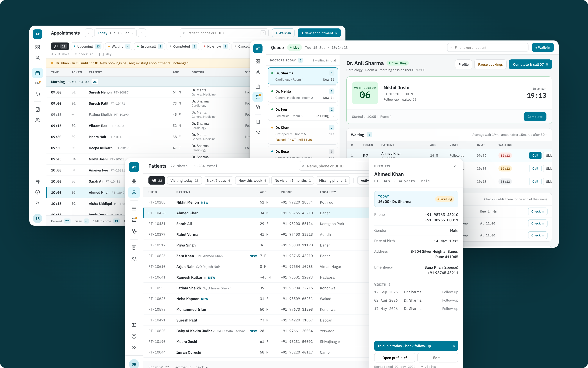Open the Today Tue 15 Sep date picker
This screenshot has width=588, height=368.
coord(115,33)
